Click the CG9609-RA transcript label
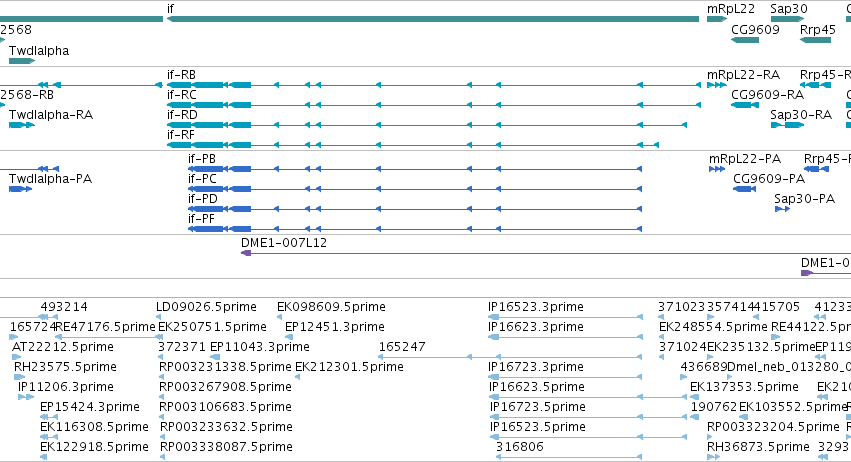Image resolution: width=851 pixels, height=462 pixels. 767,94
